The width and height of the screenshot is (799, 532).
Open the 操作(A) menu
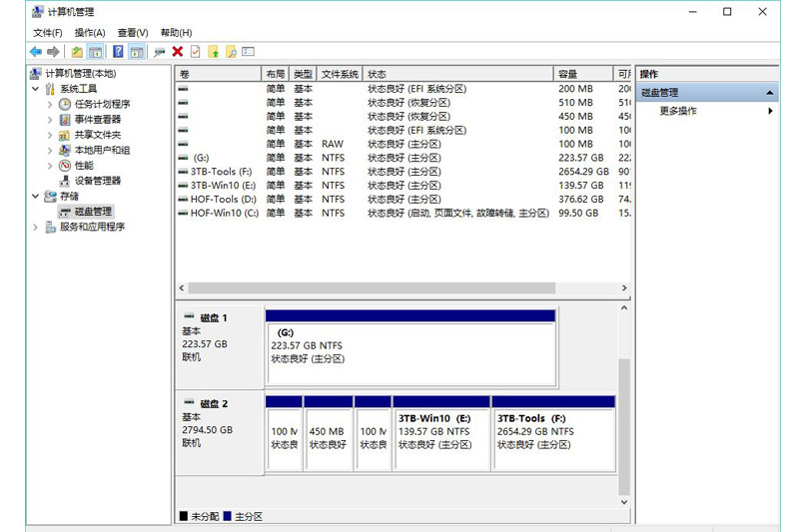click(x=90, y=33)
